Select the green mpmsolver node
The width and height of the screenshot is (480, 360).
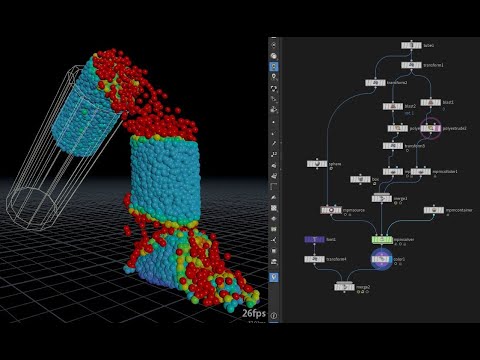point(382,240)
